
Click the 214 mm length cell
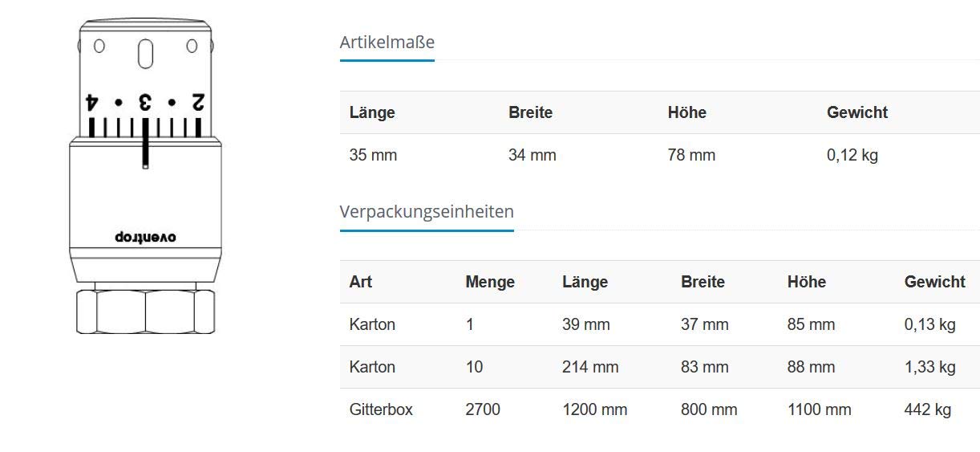coord(590,367)
